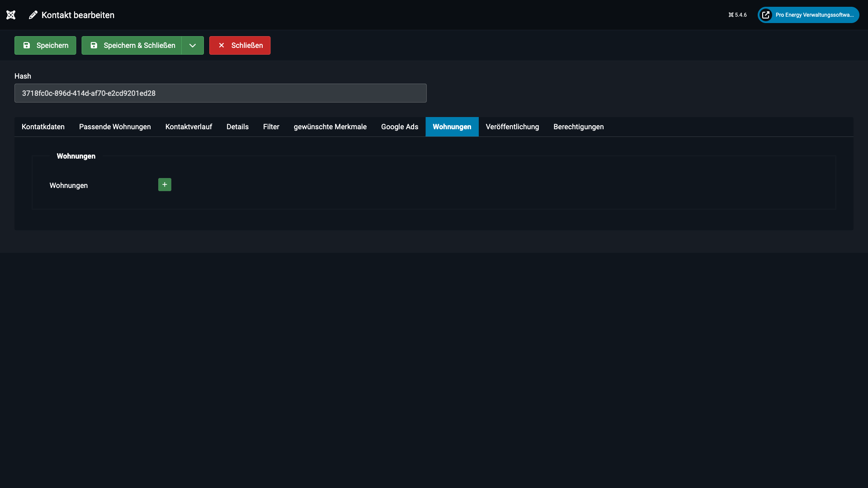868x488 pixels.
Task: Open the Filter tab
Action: (x=271, y=127)
